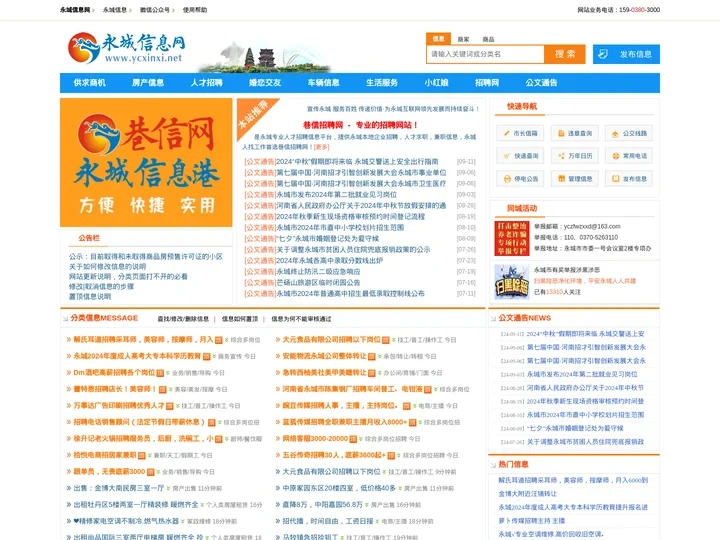This screenshot has height=540, width=720.
Task: Open 常用电话 quick navigation button
Action: [629, 156]
